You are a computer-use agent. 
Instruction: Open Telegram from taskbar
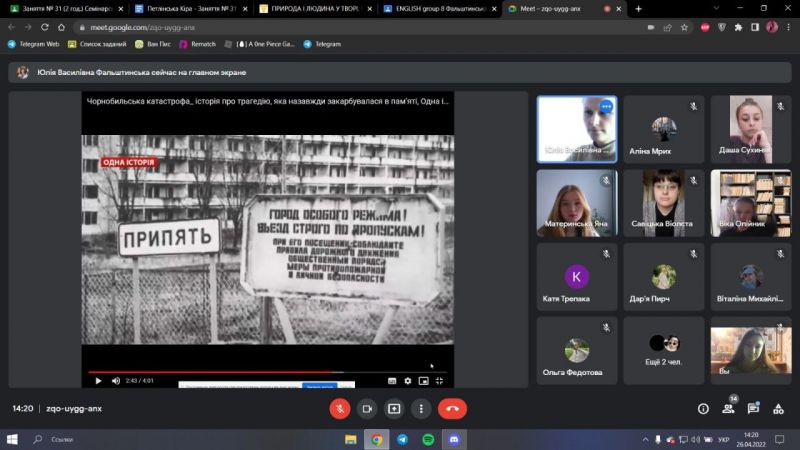pyautogui.click(x=403, y=439)
